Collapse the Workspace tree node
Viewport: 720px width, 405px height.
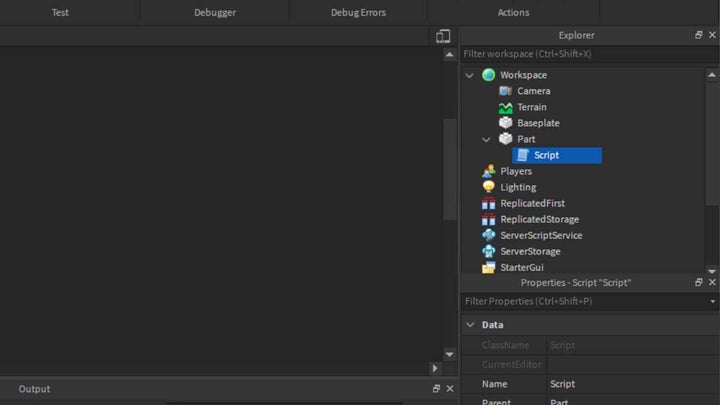pos(469,75)
